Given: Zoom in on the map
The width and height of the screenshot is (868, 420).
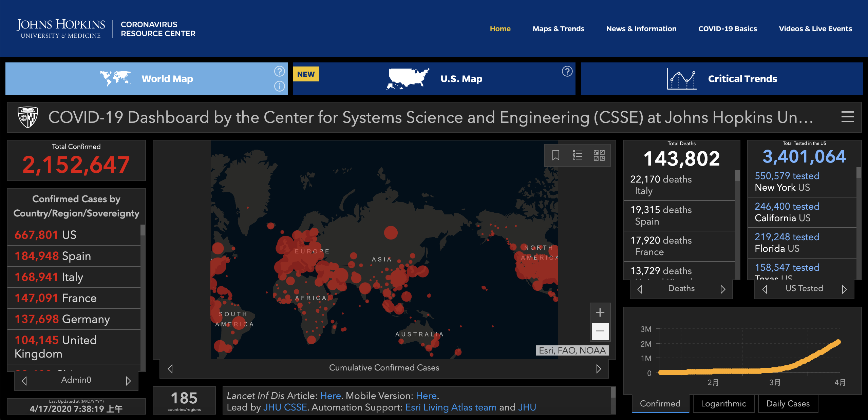Looking at the screenshot, I should coord(600,312).
